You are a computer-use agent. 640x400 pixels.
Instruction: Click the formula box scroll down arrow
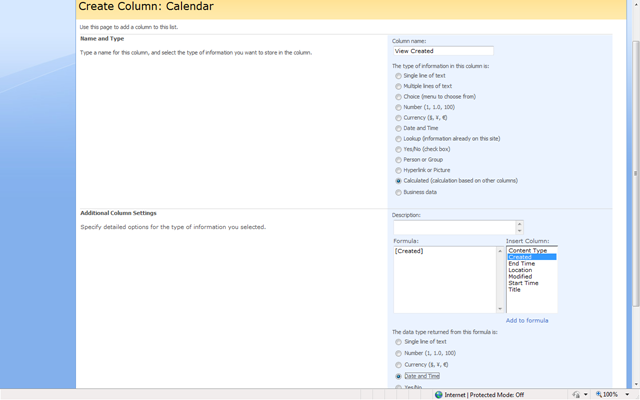point(500,309)
